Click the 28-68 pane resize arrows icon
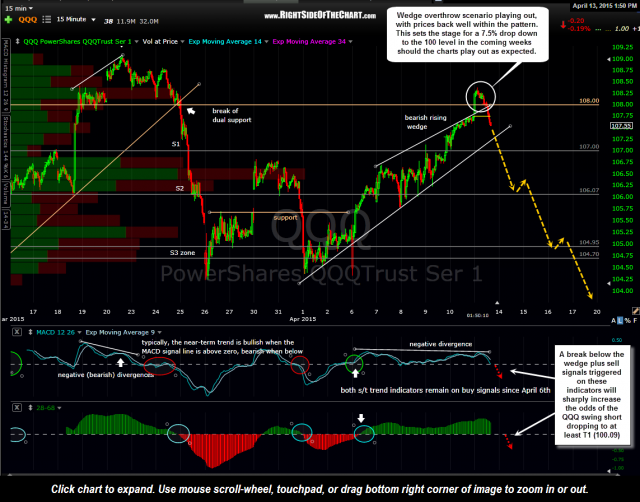 pos(30,407)
